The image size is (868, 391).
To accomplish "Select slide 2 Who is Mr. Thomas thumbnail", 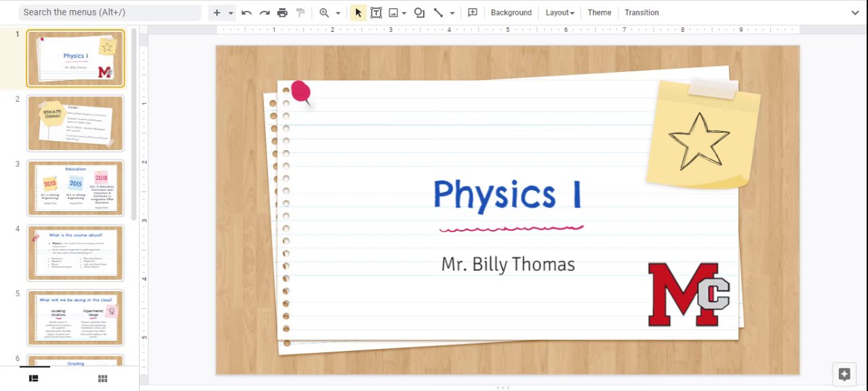I will tap(75, 123).
